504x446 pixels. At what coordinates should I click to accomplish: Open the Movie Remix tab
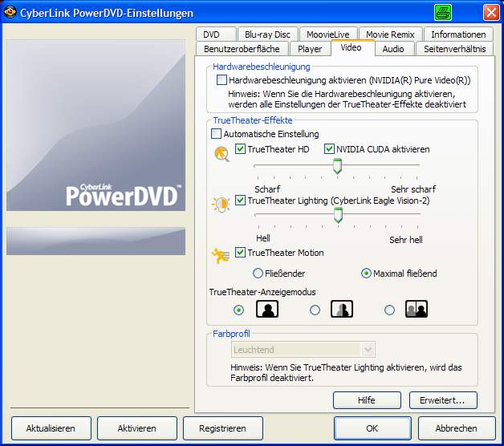[390, 34]
